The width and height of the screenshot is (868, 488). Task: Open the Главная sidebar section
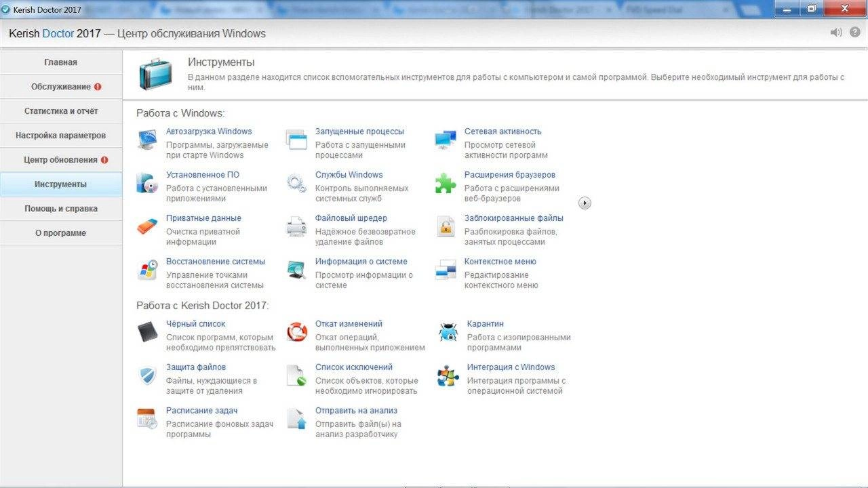61,62
